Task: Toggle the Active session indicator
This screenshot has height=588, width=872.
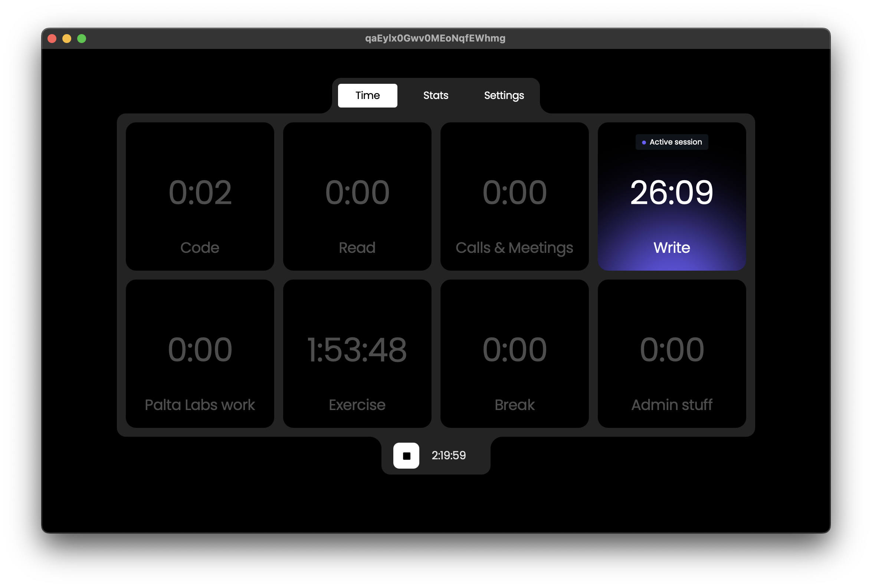Action: point(672,142)
